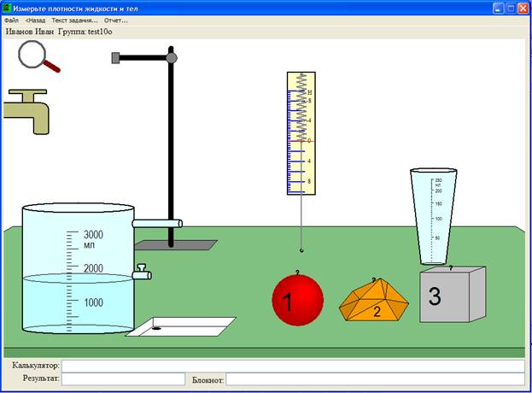Pick the gray cube numbered 3

[x=453, y=294]
